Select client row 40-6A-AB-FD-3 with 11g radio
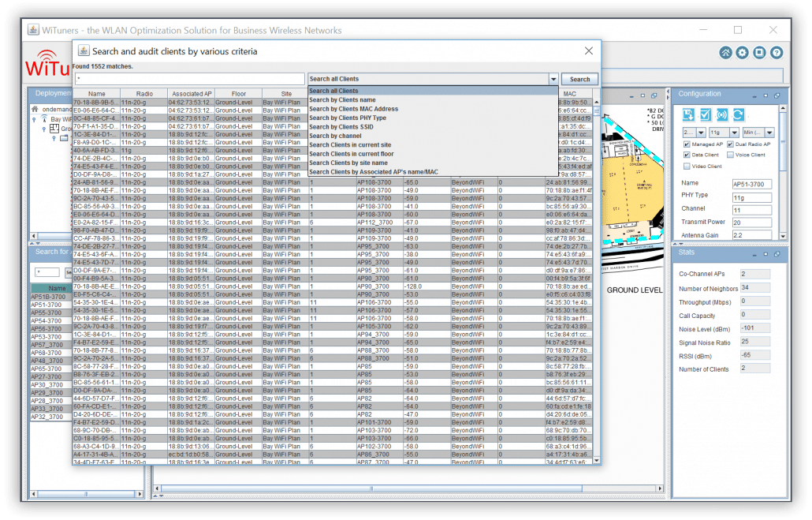 [x=333, y=151]
